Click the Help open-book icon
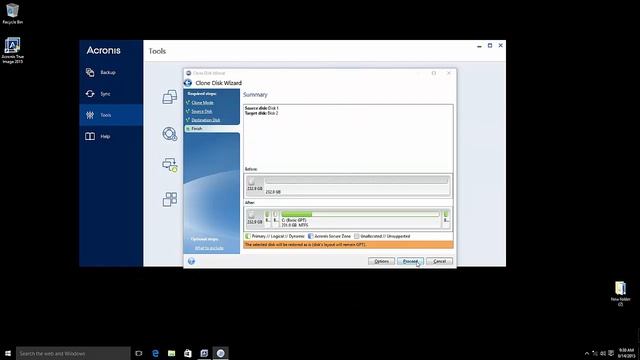 (90, 136)
